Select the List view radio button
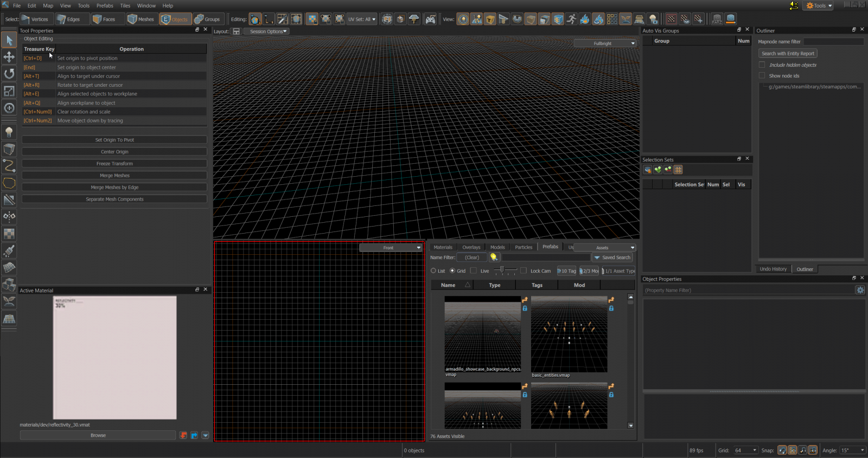 [433, 270]
